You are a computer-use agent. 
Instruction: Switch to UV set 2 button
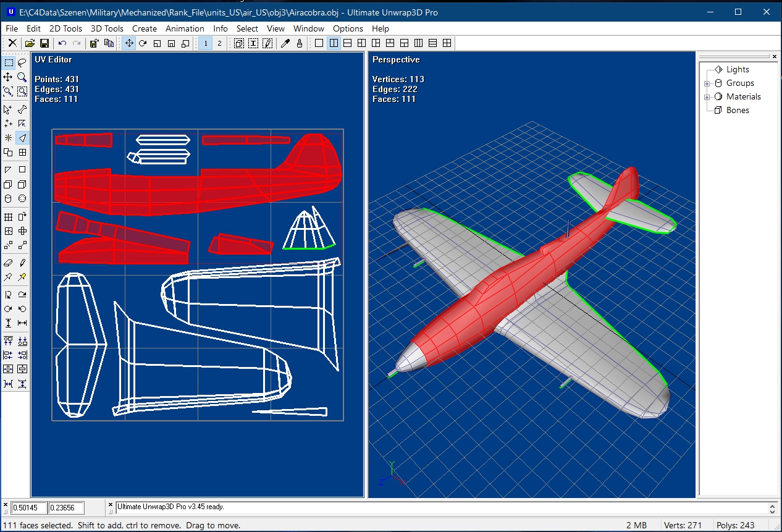point(219,43)
